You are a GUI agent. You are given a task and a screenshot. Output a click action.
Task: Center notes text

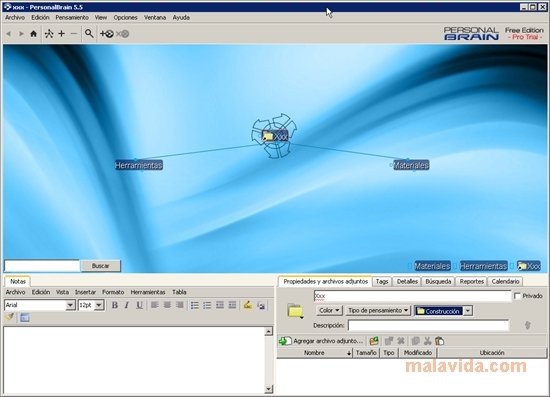167,305
